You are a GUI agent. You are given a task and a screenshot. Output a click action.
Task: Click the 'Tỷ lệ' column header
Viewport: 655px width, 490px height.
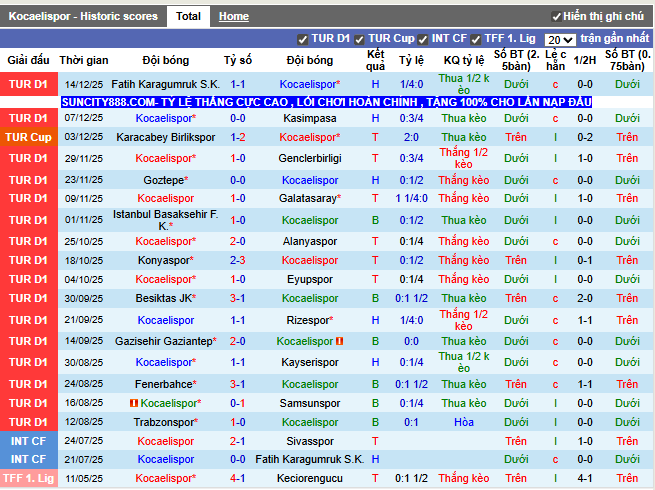tap(411, 61)
